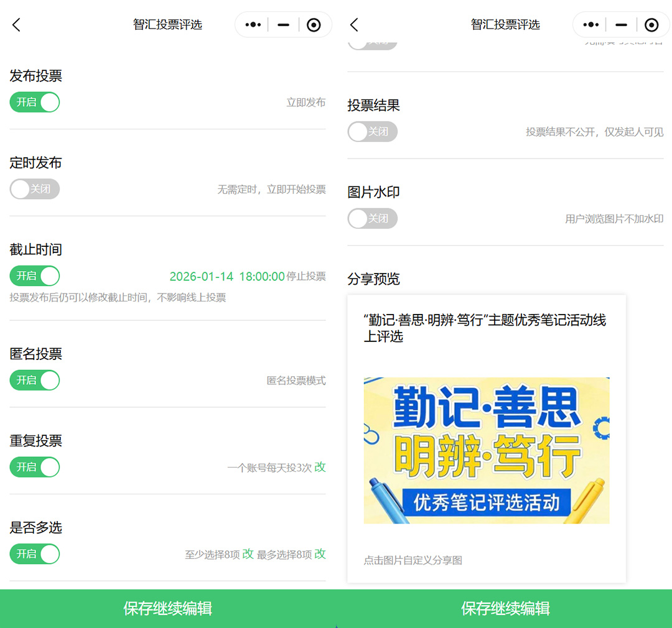Click 改 next to 一个账号每天投3次
Screen dimensions: 672x628
pyautogui.click(x=320, y=467)
